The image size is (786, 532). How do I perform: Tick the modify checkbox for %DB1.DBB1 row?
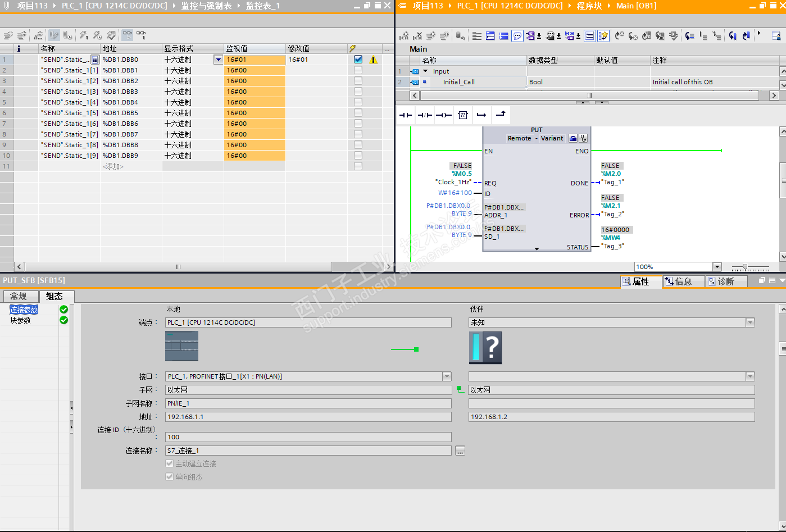[x=358, y=70]
